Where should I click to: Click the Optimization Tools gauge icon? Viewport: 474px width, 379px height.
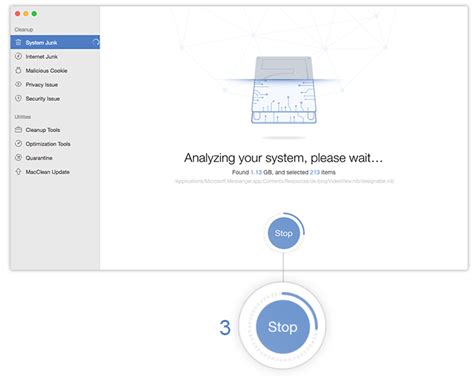pos(19,144)
